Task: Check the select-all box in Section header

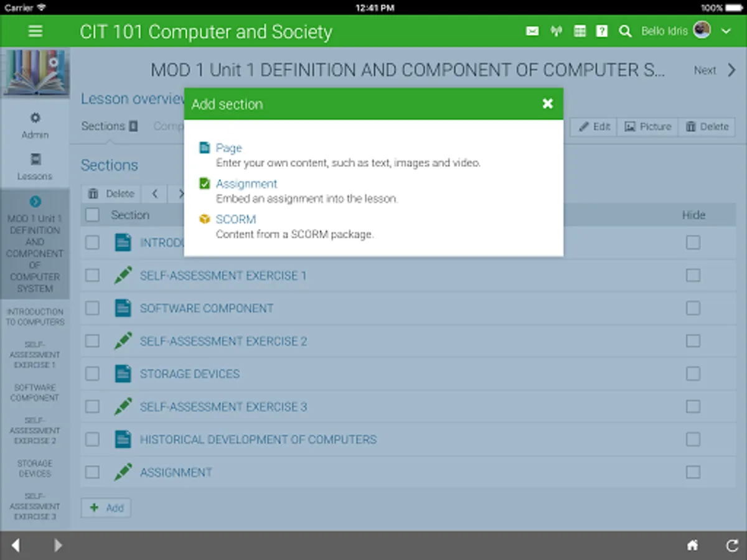Action: click(92, 215)
